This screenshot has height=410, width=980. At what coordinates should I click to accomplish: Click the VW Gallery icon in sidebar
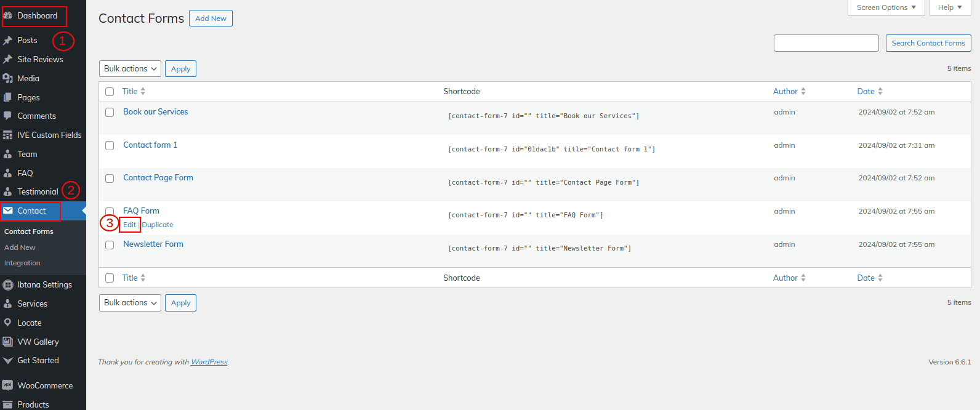coord(8,342)
